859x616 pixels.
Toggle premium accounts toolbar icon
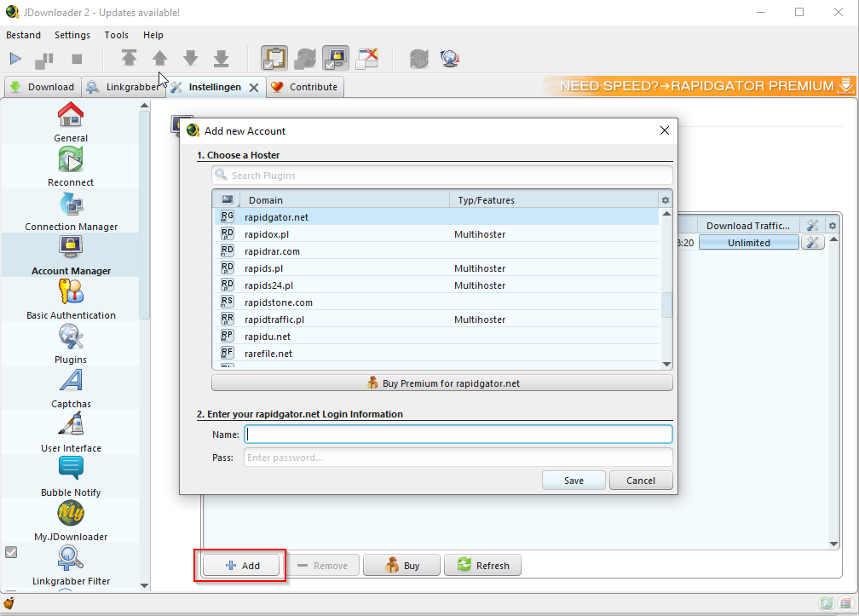(x=336, y=58)
